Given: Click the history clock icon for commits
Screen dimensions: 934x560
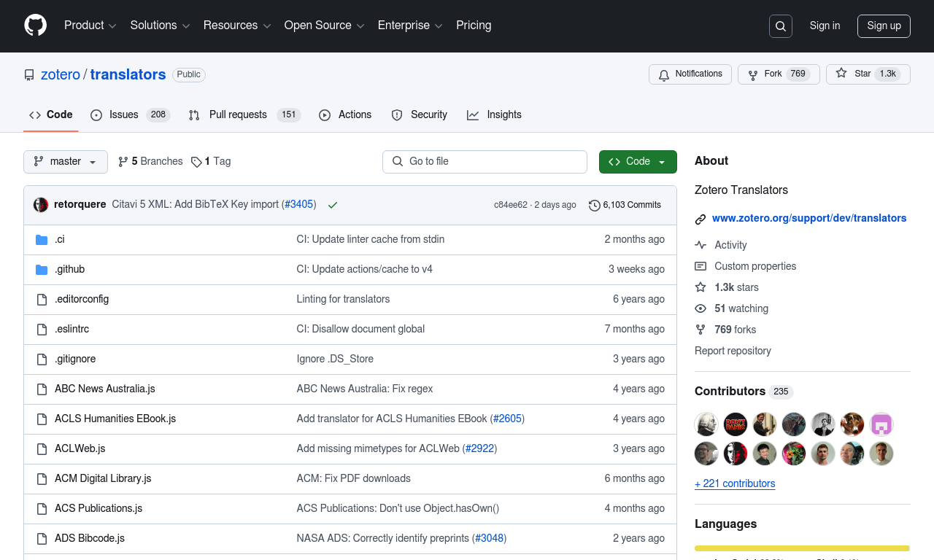Looking at the screenshot, I should 595,205.
